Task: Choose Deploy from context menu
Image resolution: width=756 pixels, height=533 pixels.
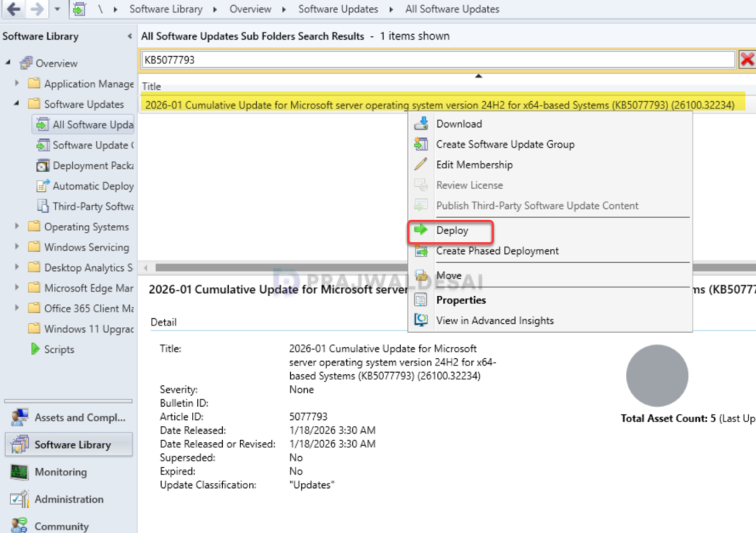Action: 453,230
